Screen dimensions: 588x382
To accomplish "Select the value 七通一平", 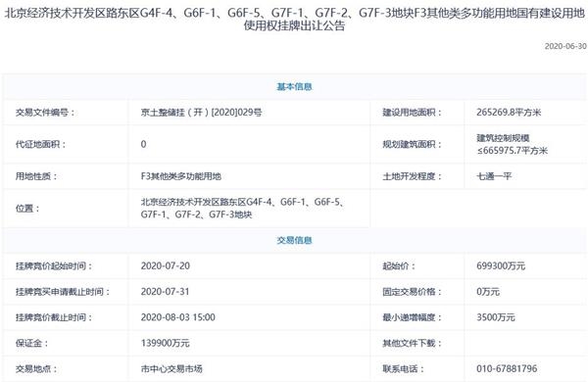I will click(x=494, y=176).
